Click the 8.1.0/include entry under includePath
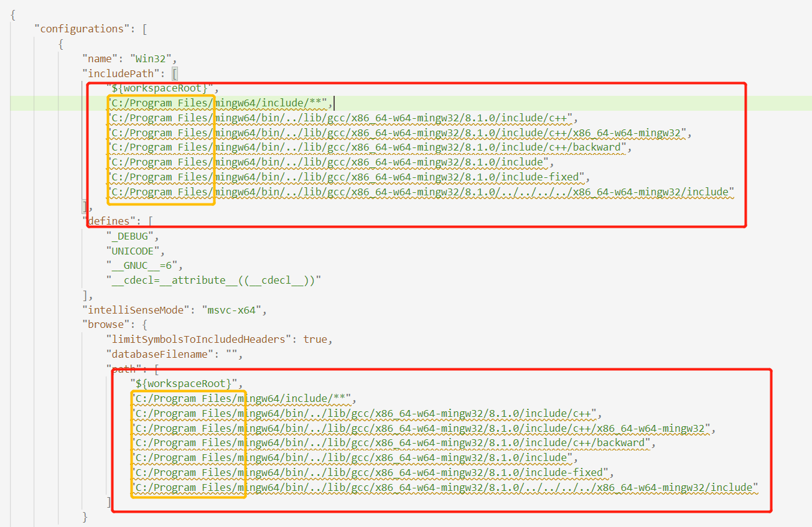 point(330,162)
